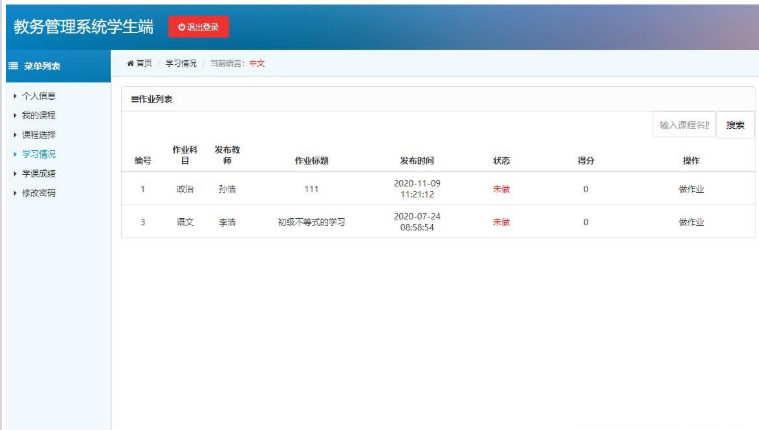Click 做作业 for the 语文 assignment
Screen dimensions: 759x430
(x=691, y=222)
